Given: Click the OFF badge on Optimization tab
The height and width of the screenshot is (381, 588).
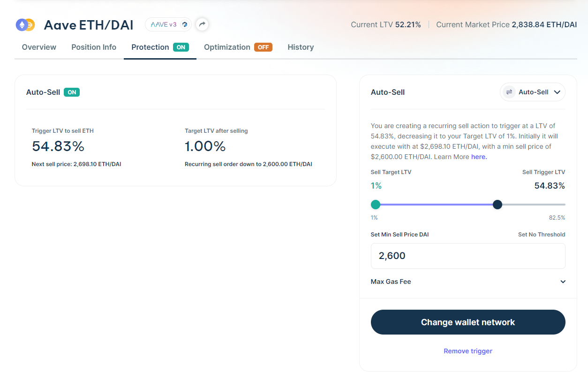Looking at the screenshot, I should click(x=263, y=47).
